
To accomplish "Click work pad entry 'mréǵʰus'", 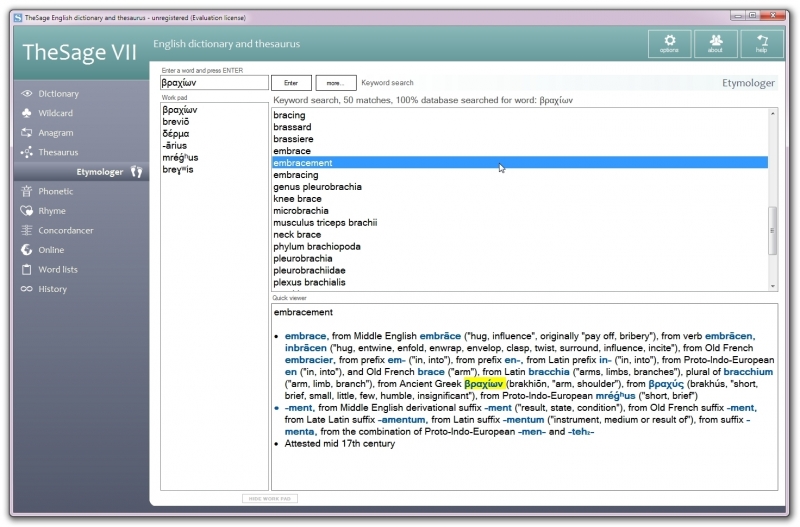I will [180, 157].
